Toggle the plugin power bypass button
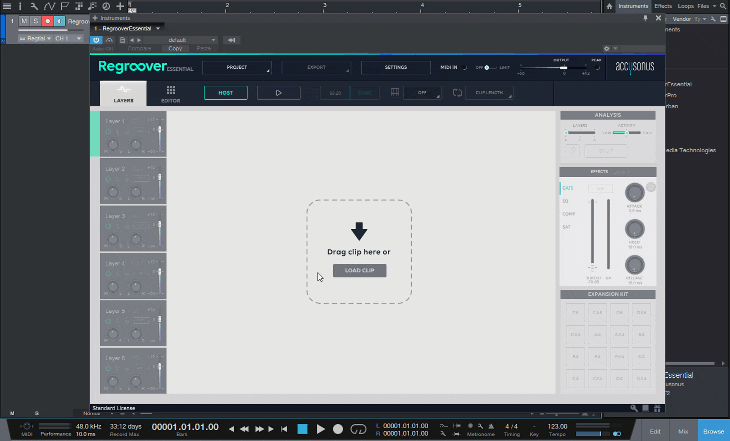 (x=96, y=40)
